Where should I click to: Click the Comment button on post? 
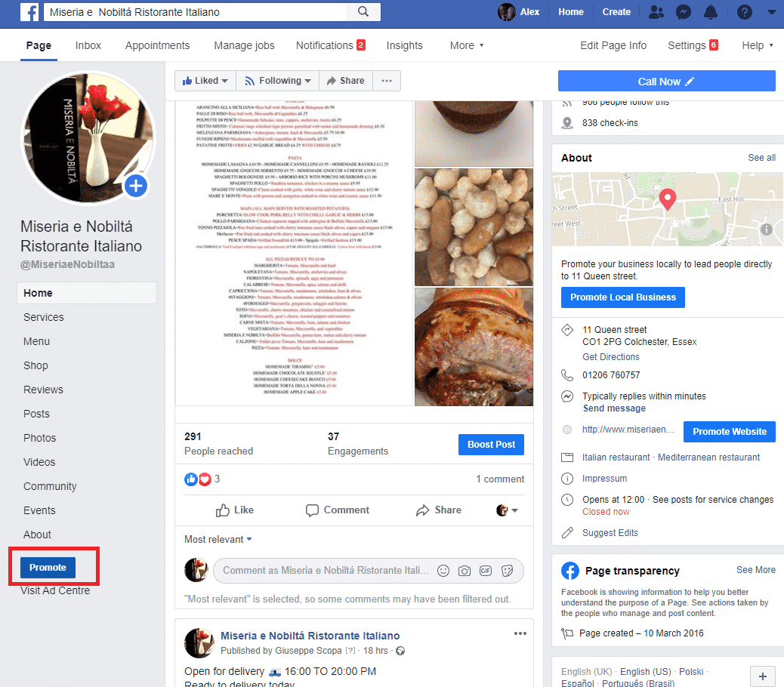pyautogui.click(x=338, y=510)
